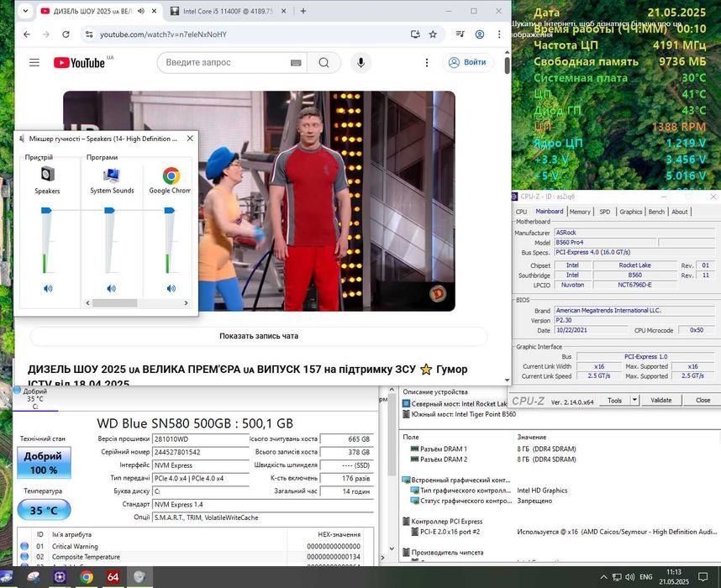Click Google Chrome volume slider handle
Viewport: 721px width, 588px height.
tap(169, 211)
